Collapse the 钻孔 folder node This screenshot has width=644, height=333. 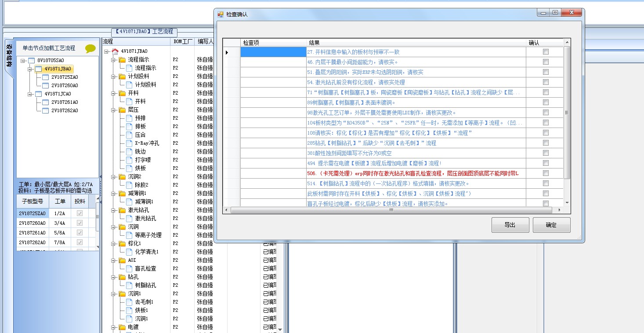[113, 277]
